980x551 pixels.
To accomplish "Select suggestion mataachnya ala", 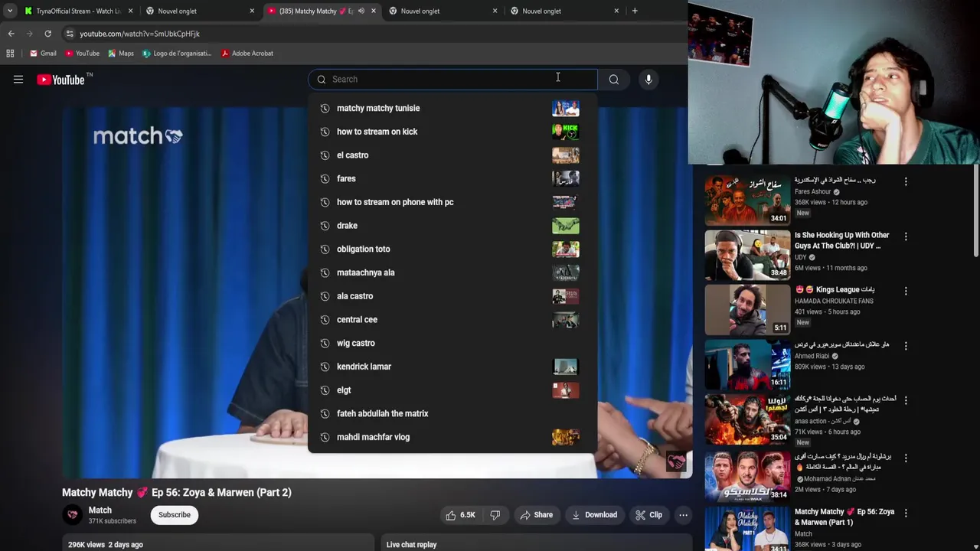I will click(x=452, y=272).
